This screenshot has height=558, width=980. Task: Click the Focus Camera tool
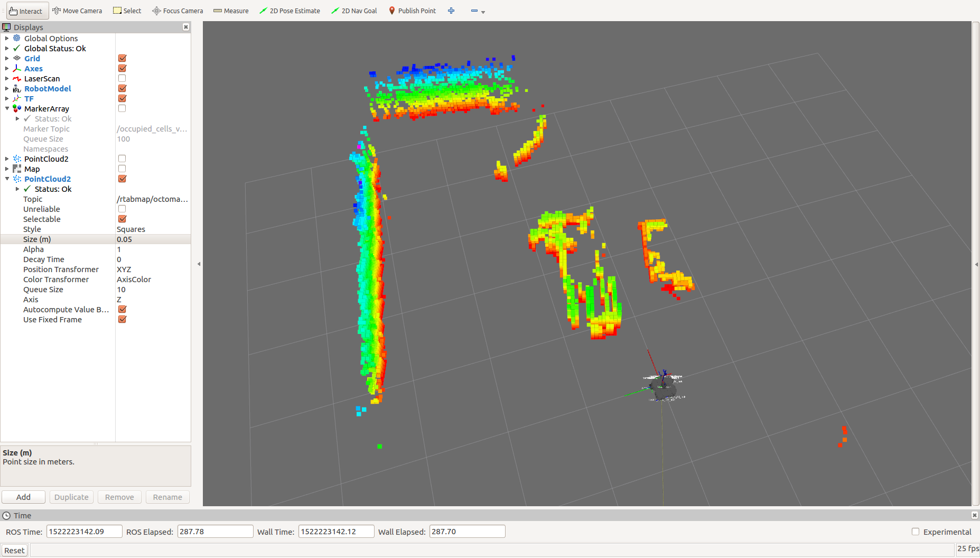coord(178,11)
